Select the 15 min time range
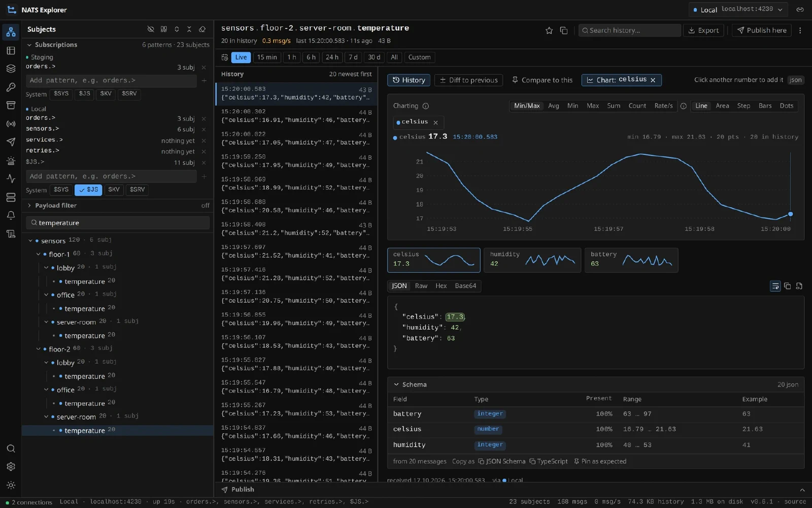Viewport: 812px width, 508px height. point(267,57)
